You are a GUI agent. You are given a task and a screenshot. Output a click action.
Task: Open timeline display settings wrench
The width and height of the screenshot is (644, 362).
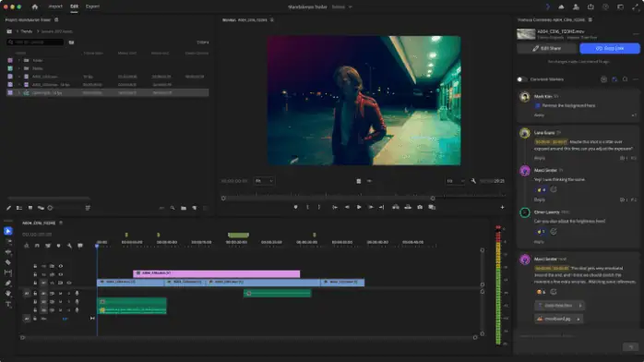click(x=69, y=246)
